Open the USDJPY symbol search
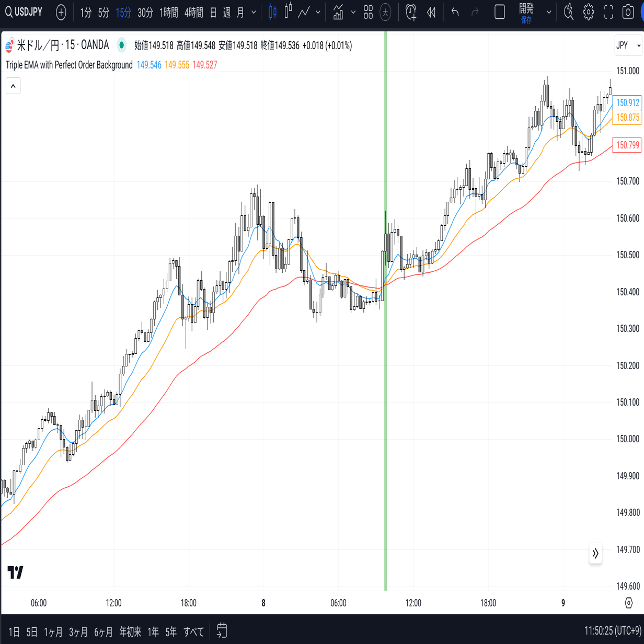 pyautogui.click(x=24, y=12)
